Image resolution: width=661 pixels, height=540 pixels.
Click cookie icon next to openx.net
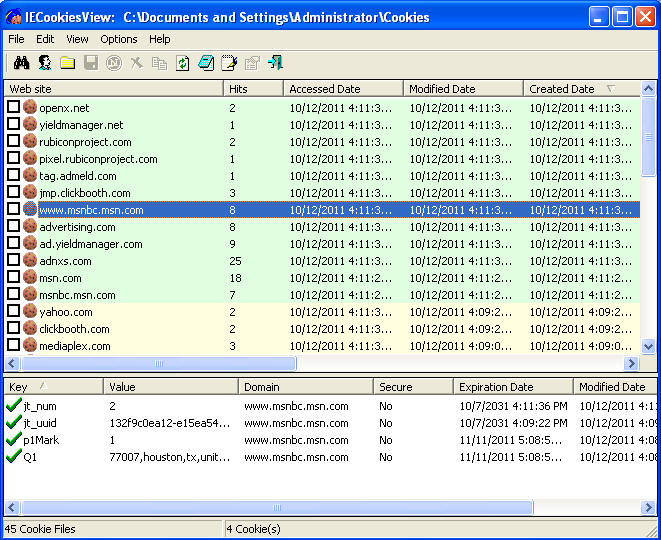click(x=30, y=107)
